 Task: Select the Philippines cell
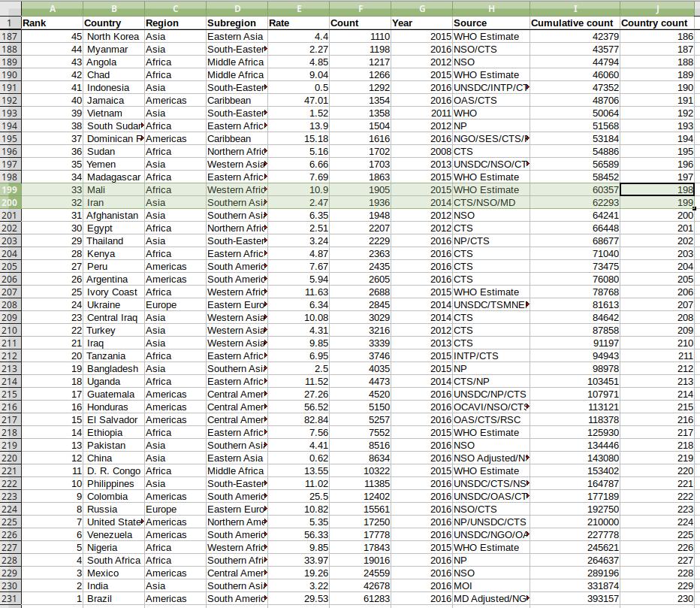click(x=114, y=484)
